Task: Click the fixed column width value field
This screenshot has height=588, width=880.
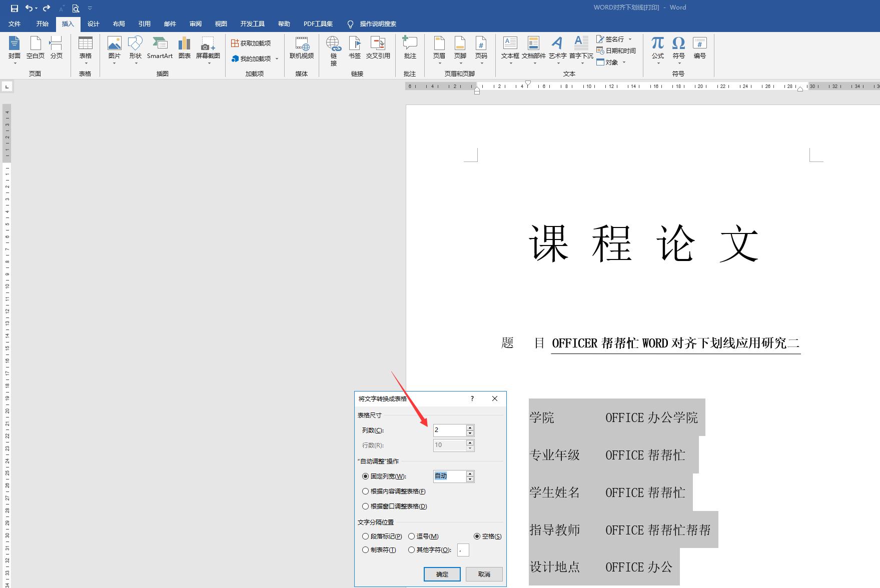Action: click(x=449, y=476)
